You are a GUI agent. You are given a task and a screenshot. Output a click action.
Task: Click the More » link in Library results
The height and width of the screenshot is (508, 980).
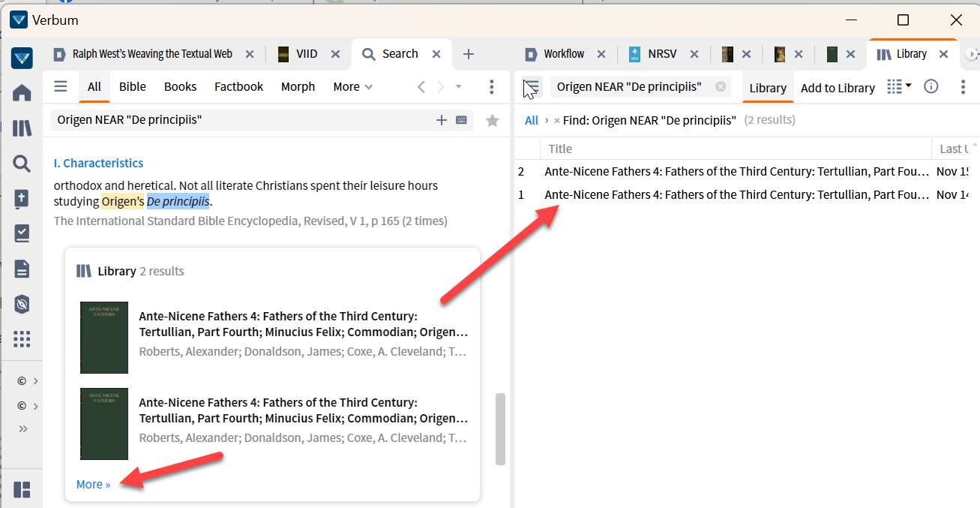tap(93, 485)
